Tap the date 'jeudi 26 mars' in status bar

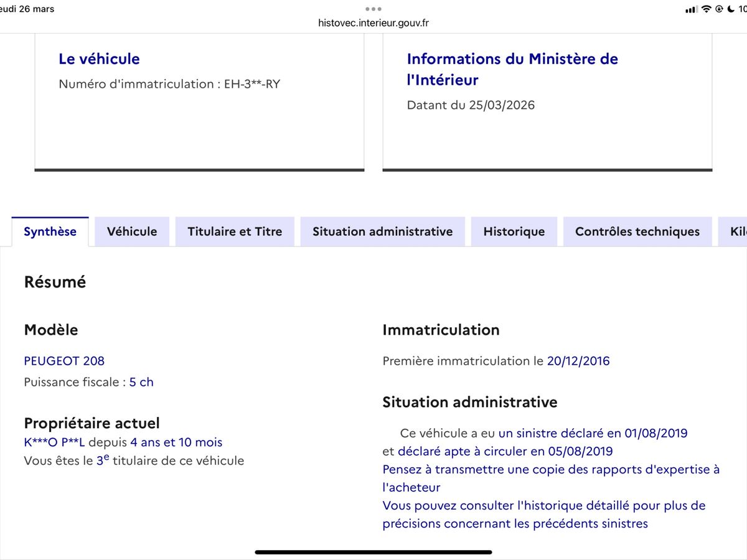pyautogui.click(x=27, y=9)
